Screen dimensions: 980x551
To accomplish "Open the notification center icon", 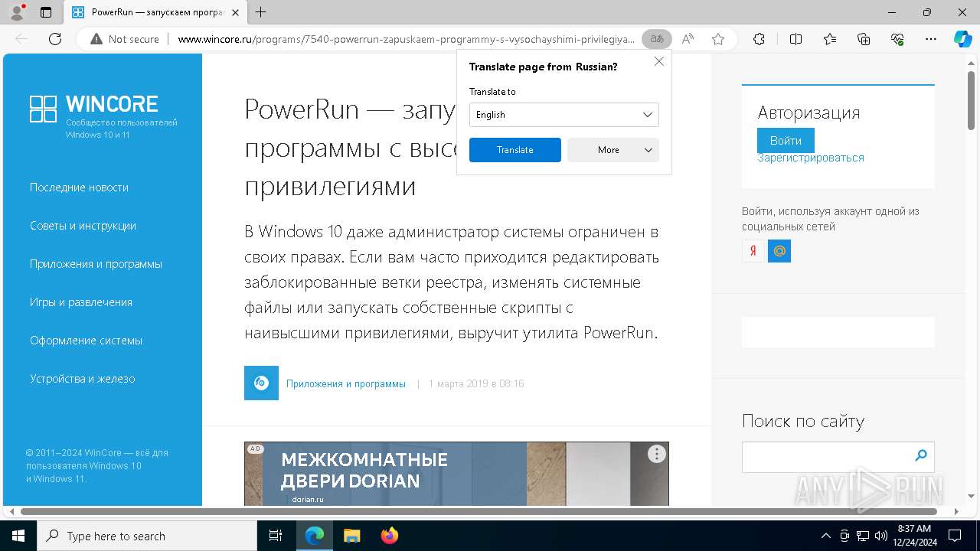I will tap(955, 536).
